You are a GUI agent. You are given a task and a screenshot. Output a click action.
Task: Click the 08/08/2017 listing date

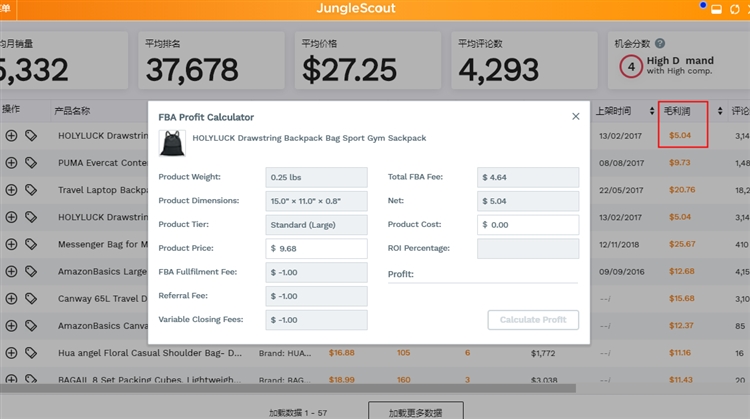coord(621,163)
